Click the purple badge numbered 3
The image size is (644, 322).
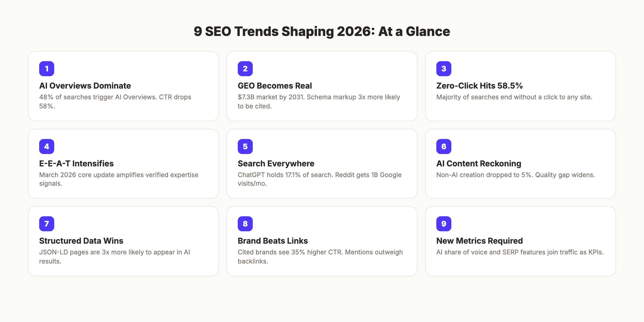444,69
